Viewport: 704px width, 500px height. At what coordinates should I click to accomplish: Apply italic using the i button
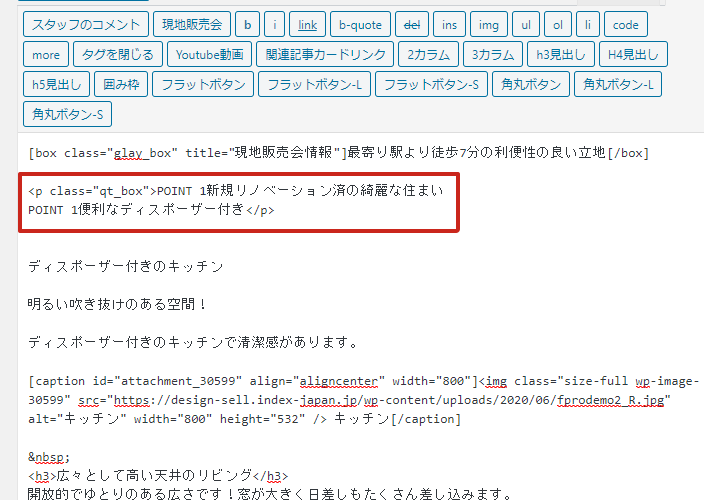(277, 24)
